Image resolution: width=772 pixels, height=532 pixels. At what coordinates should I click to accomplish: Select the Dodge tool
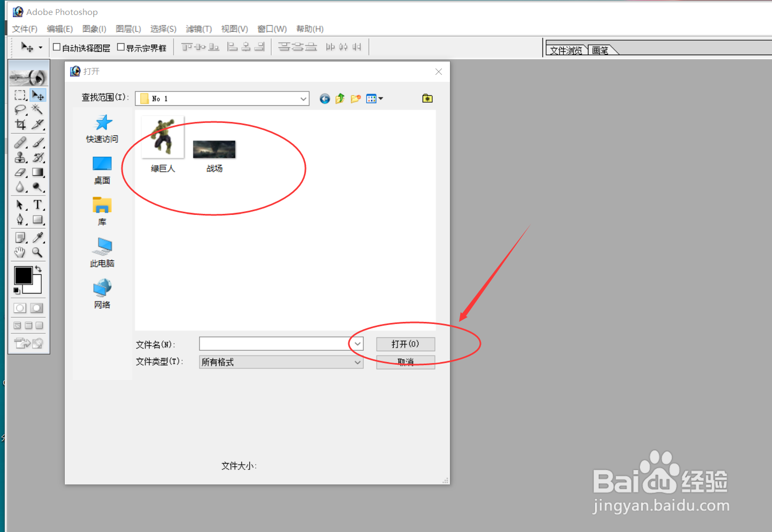[x=37, y=187]
